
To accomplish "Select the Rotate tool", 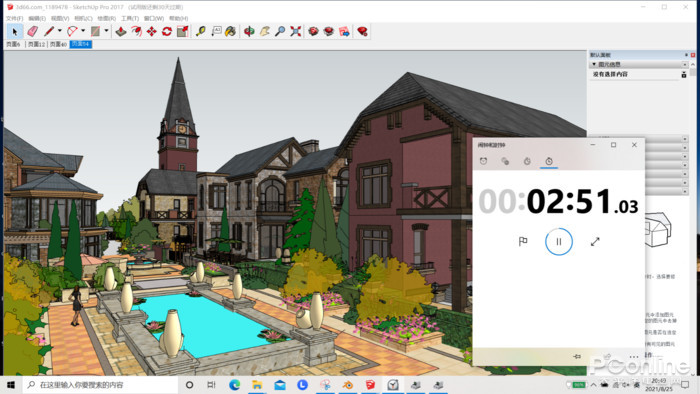I will click(x=167, y=31).
